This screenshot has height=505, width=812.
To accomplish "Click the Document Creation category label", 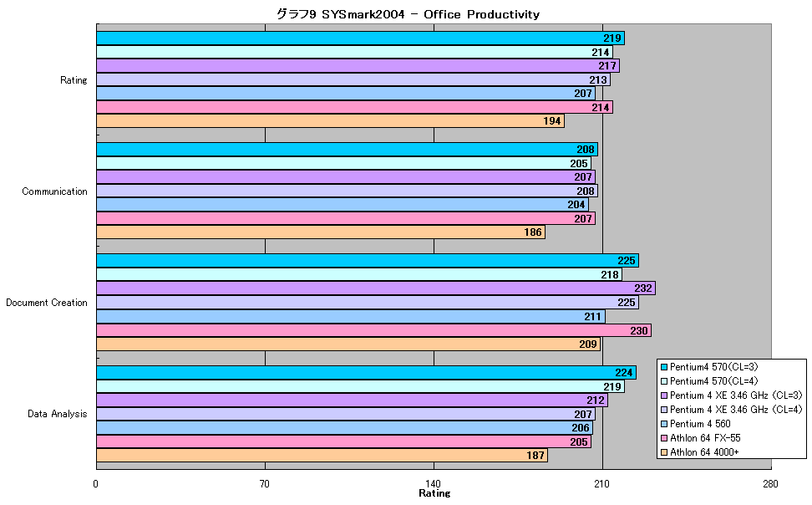I will [47, 303].
